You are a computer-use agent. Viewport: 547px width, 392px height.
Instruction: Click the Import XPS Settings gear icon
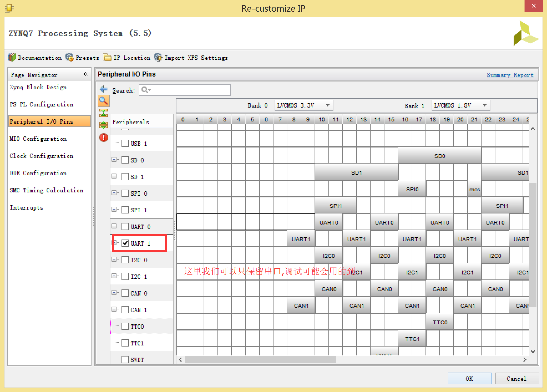(158, 57)
